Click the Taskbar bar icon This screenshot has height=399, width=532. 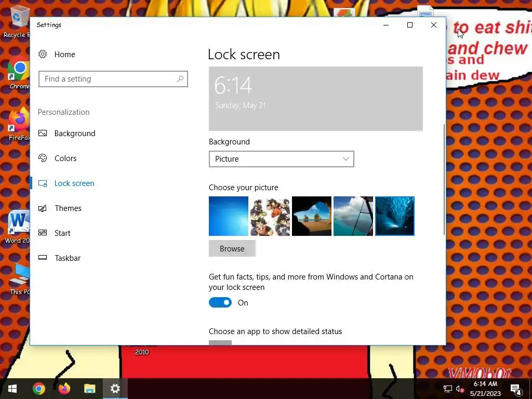(x=43, y=258)
